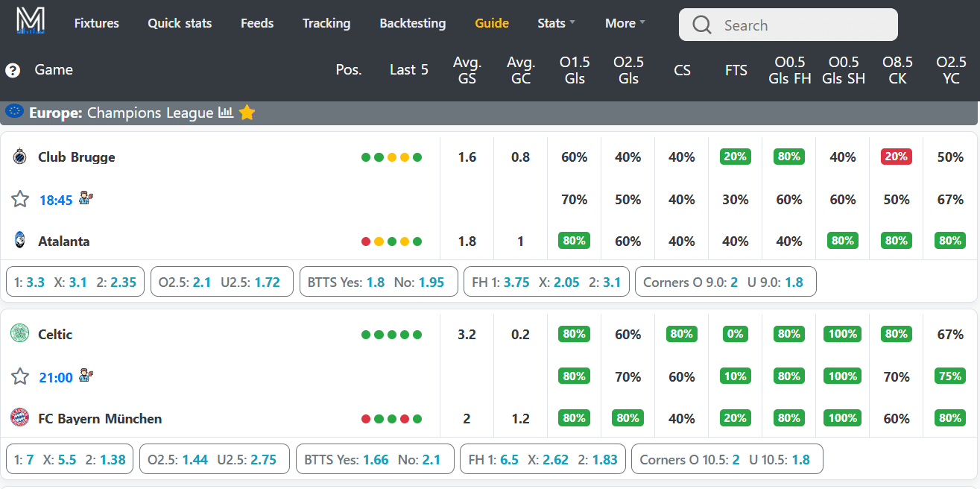
Task: Click the M logo home icon
Action: pyautogui.click(x=31, y=20)
